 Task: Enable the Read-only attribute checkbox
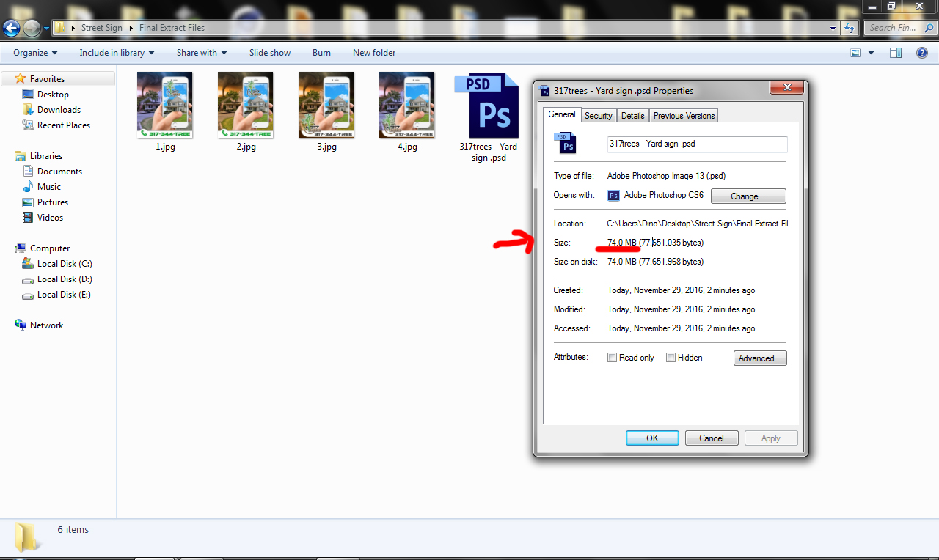pos(613,358)
